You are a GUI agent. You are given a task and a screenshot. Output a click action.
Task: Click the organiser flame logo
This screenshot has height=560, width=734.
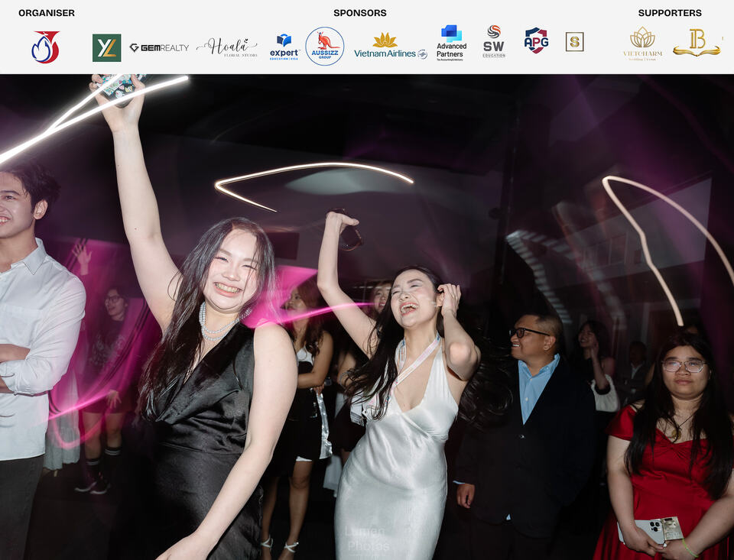click(x=45, y=47)
